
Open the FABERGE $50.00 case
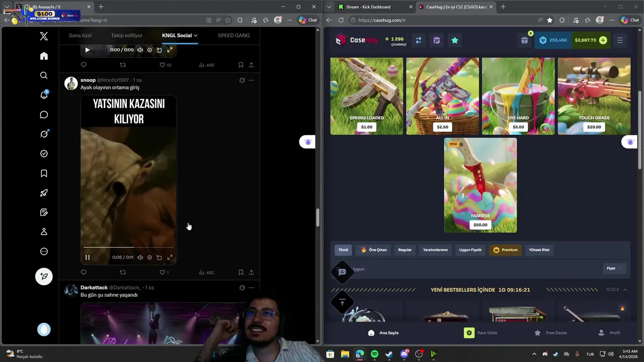[x=480, y=185]
